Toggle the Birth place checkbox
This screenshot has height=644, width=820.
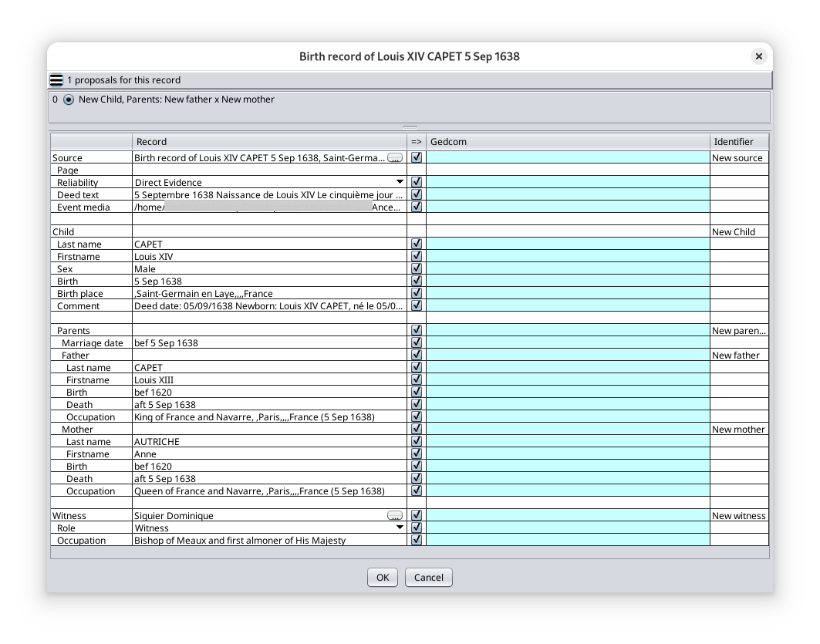point(417,293)
